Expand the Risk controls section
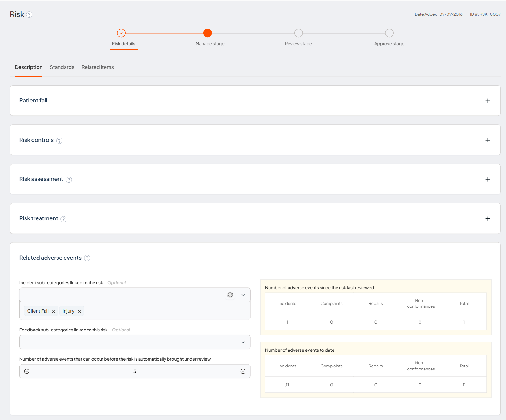 click(488, 140)
